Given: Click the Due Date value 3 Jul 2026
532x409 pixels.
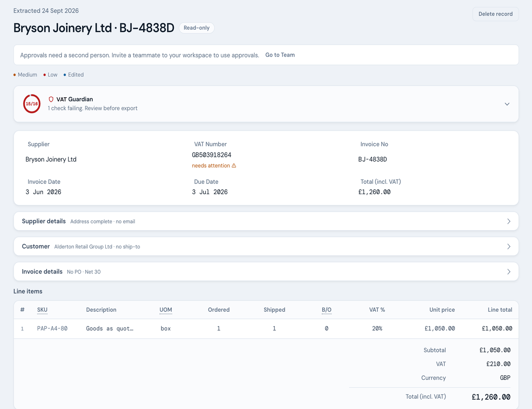Looking at the screenshot, I should pyautogui.click(x=210, y=192).
